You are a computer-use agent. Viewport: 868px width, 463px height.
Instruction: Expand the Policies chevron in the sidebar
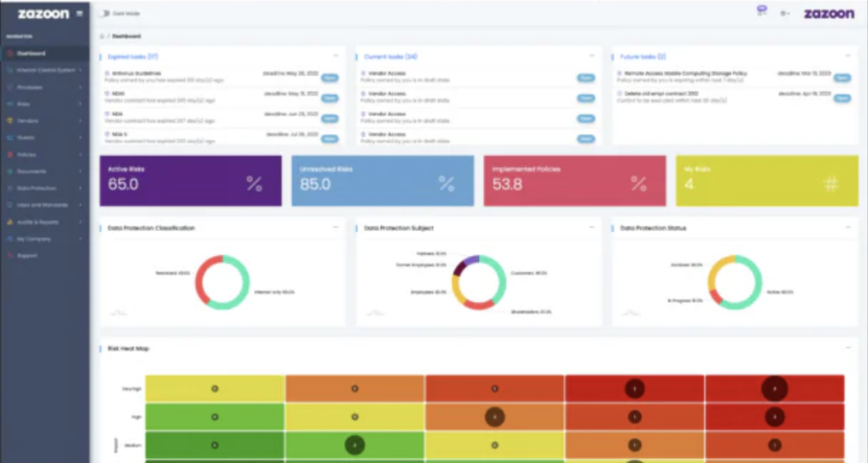(x=81, y=154)
